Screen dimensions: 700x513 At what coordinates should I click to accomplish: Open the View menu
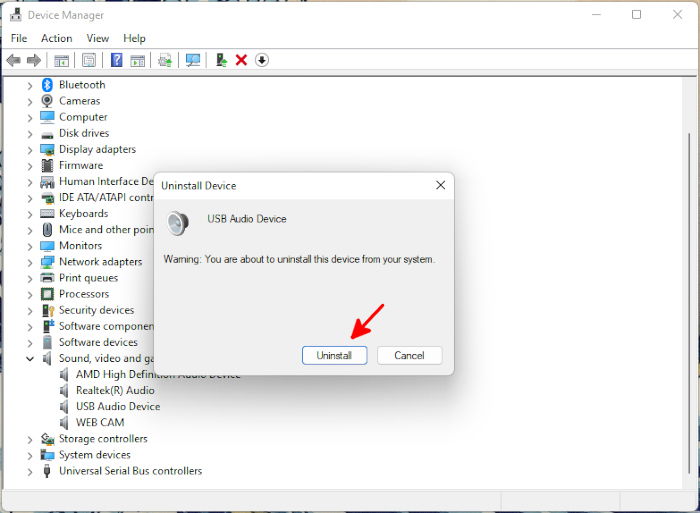tap(98, 38)
